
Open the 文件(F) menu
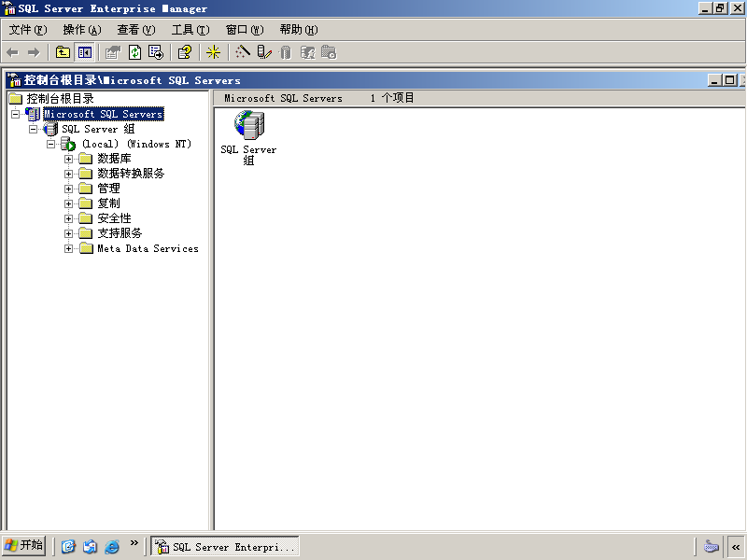(x=28, y=30)
